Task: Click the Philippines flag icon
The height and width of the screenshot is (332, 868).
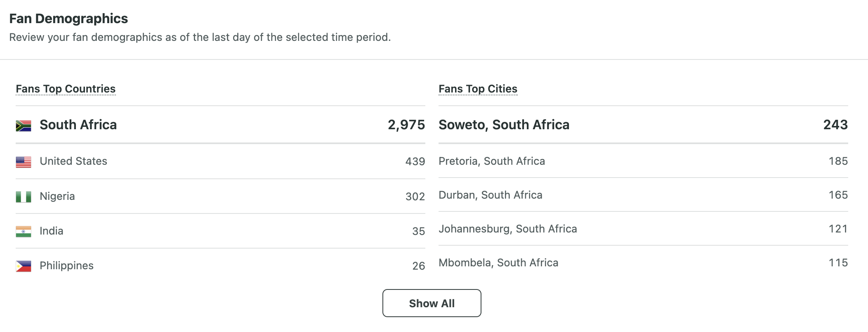Action: (24, 266)
